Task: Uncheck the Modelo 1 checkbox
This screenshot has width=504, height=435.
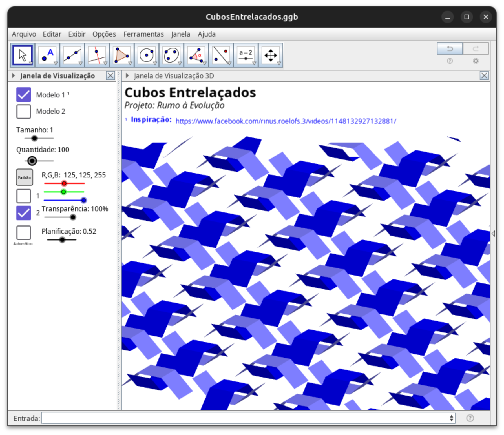Action: [24, 95]
